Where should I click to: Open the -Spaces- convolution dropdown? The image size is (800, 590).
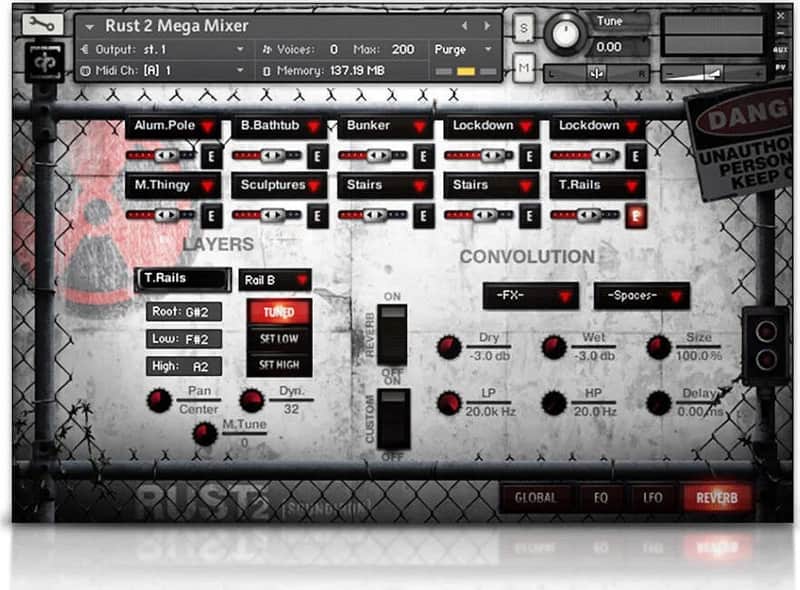(x=642, y=296)
